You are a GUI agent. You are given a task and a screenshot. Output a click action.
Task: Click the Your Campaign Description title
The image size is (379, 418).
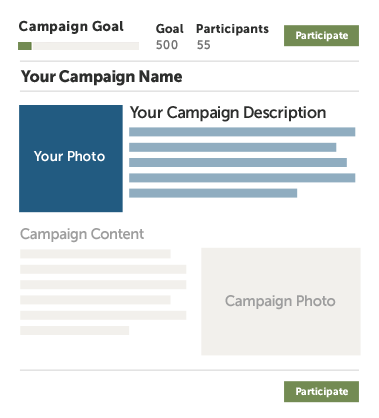[228, 113]
